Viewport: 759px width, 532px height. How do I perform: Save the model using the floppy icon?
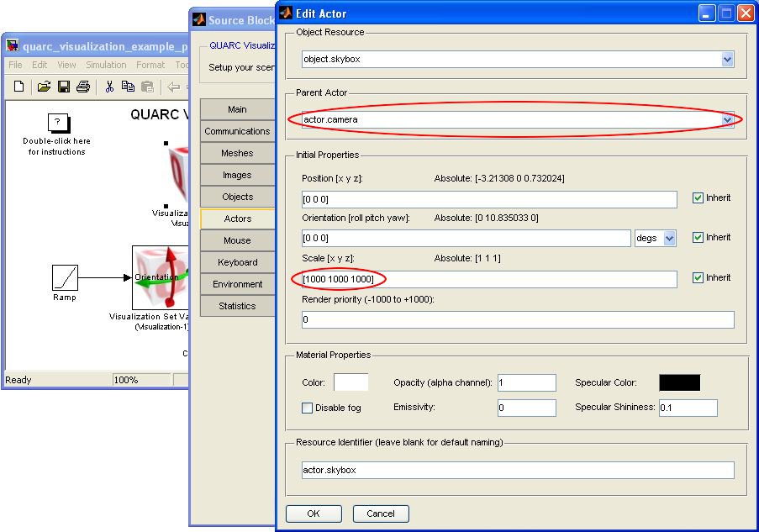[x=64, y=87]
